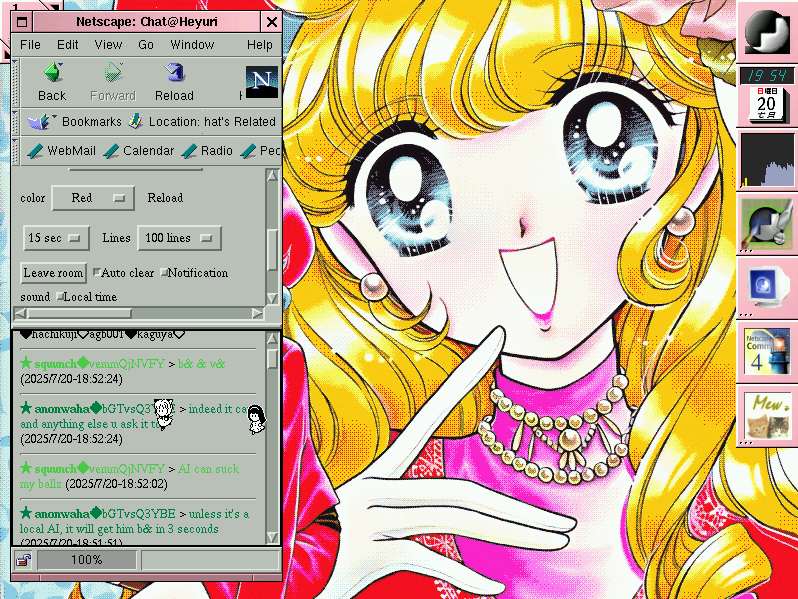
Task: Open the Window menu
Action: click(192, 45)
